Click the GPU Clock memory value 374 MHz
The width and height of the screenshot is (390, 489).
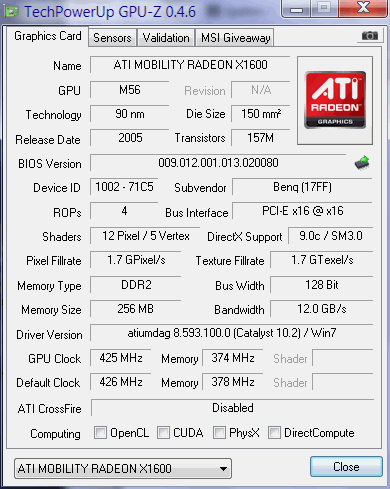pos(233,358)
